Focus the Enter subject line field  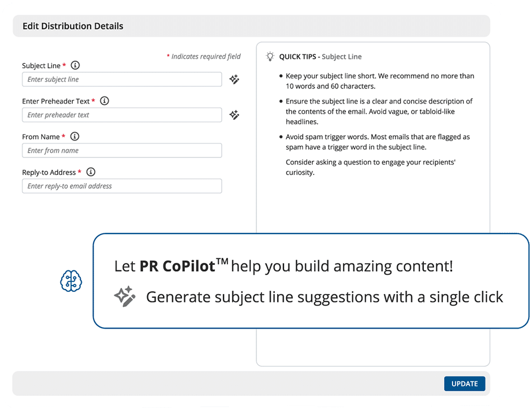pos(122,80)
